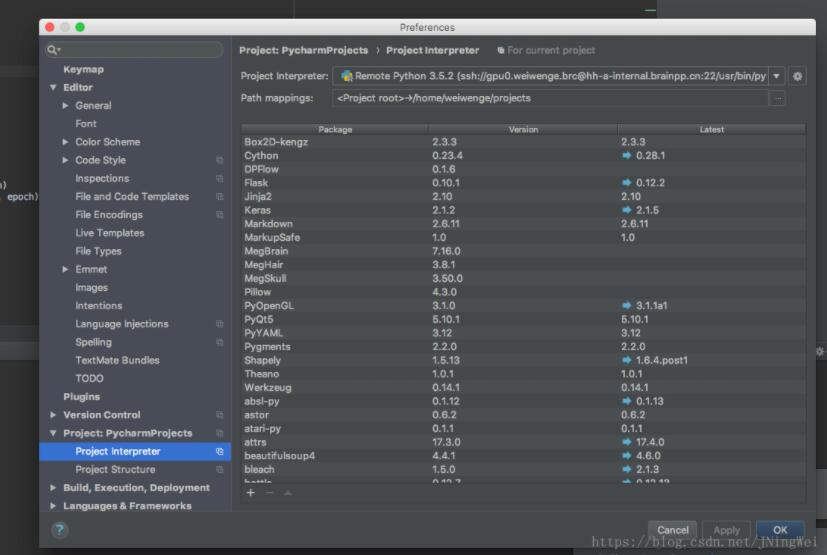Expand the Emmet node

click(x=65, y=269)
